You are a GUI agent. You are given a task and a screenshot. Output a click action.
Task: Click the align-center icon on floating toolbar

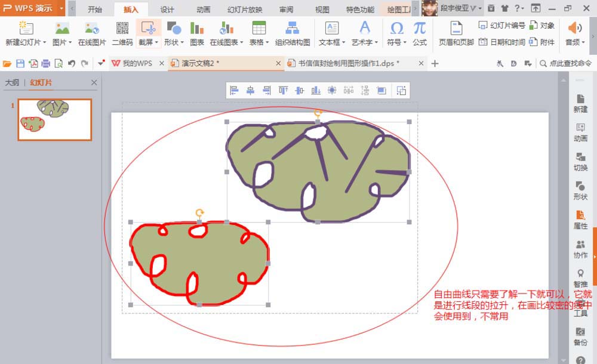(250, 90)
